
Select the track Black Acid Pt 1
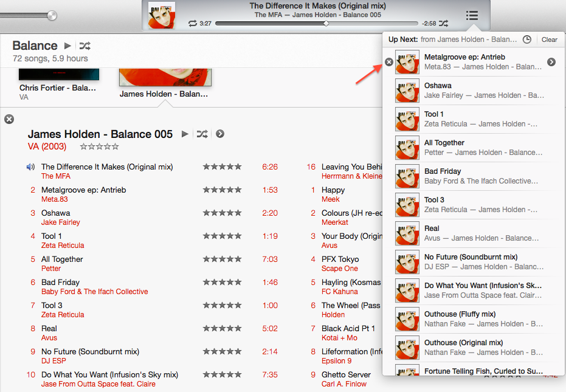[x=348, y=328]
